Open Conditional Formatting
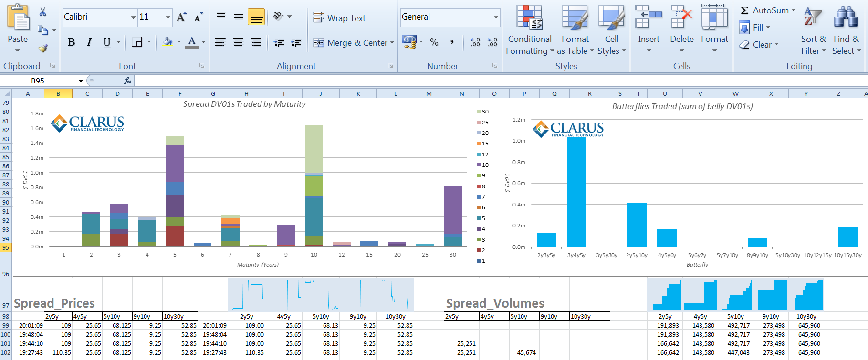The height and width of the screenshot is (360, 868). [530, 30]
